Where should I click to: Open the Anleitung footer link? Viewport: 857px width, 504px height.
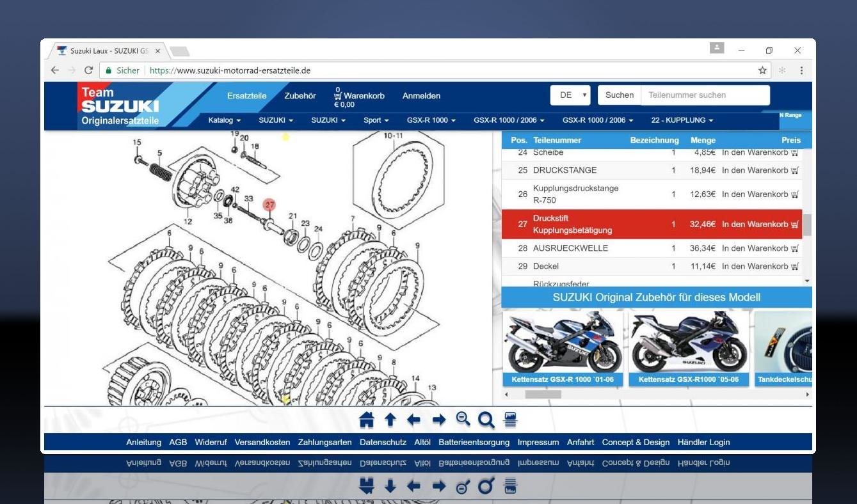[143, 443]
